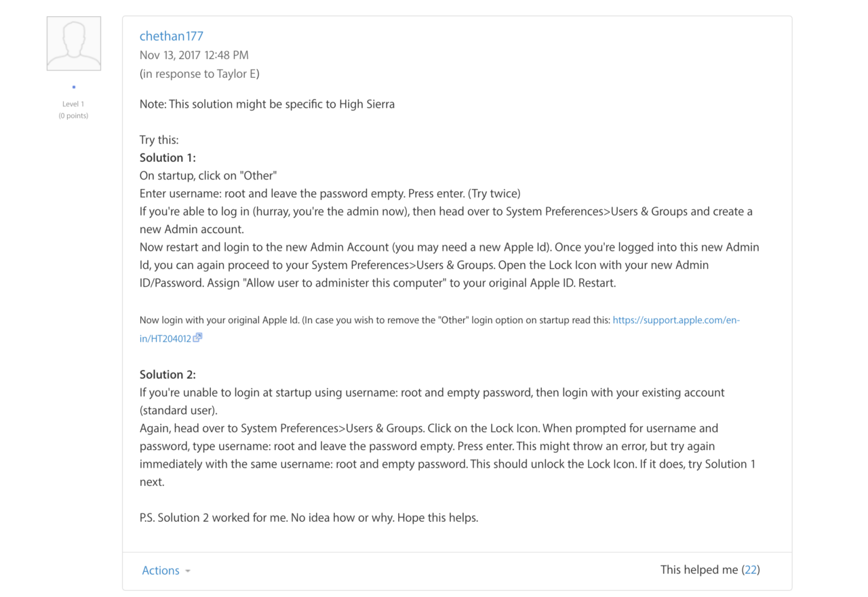Click the "Level 1" label under avatar
This screenshot has width=868, height=597.
coord(73,104)
